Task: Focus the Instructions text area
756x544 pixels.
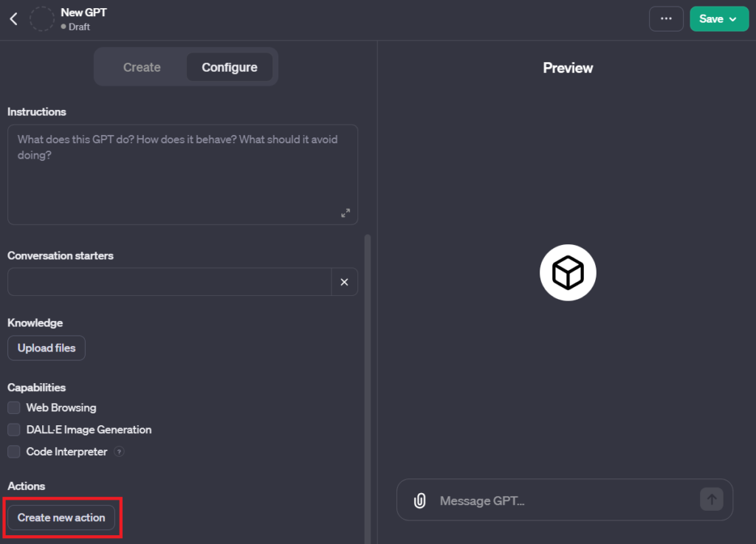Action: (182, 174)
